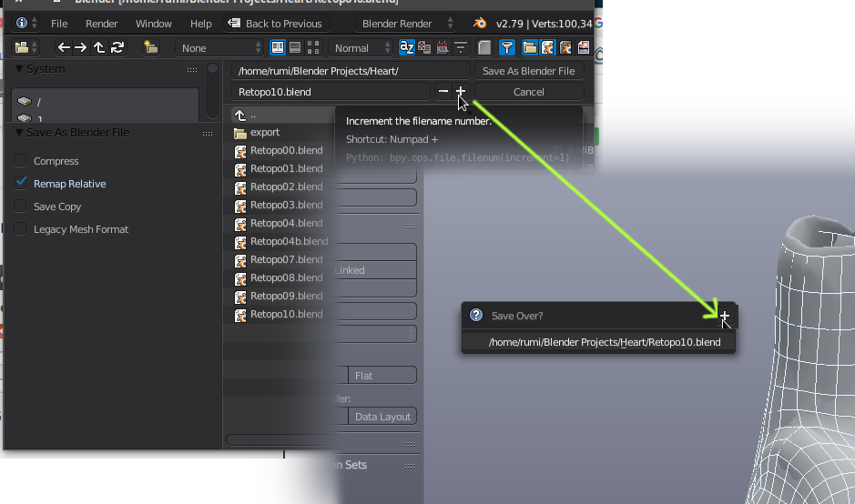Go back to previous folder arrow
855x504 pixels.
(64, 47)
